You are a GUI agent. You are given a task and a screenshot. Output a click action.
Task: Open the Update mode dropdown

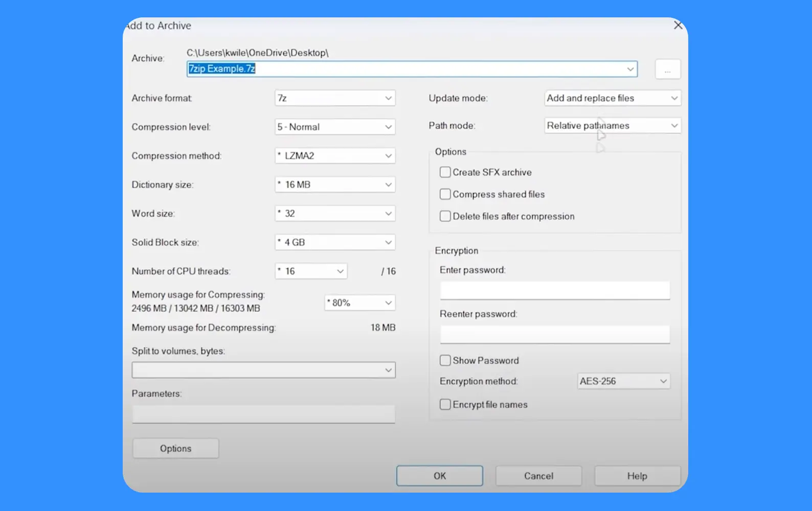[x=613, y=98]
